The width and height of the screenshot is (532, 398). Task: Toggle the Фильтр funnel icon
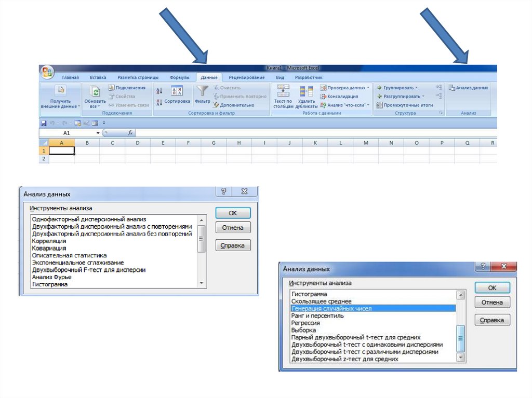(x=202, y=91)
